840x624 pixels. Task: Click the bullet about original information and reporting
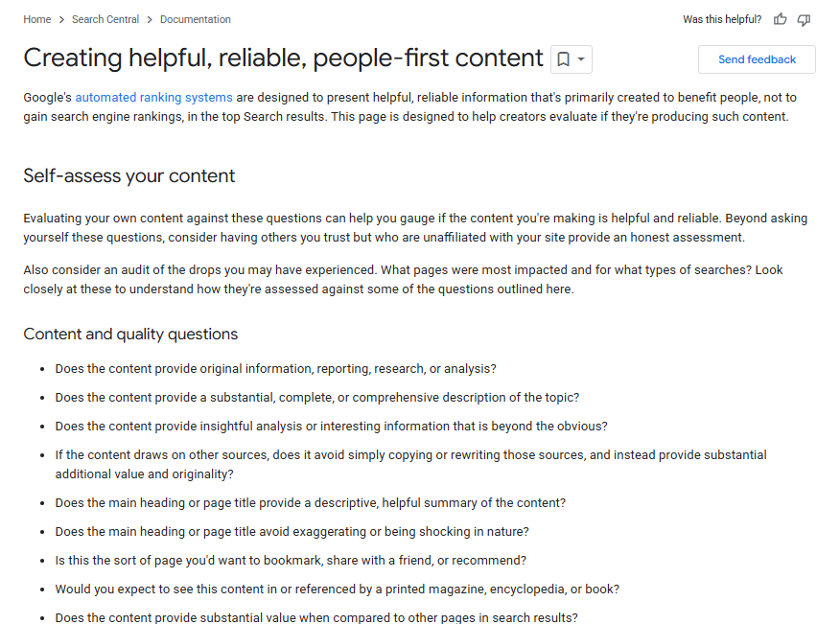(x=276, y=369)
